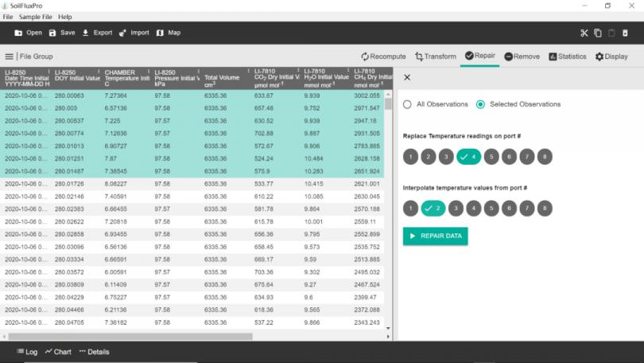Open the Sample File menu
The width and height of the screenshot is (644, 363).
click(37, 17)
